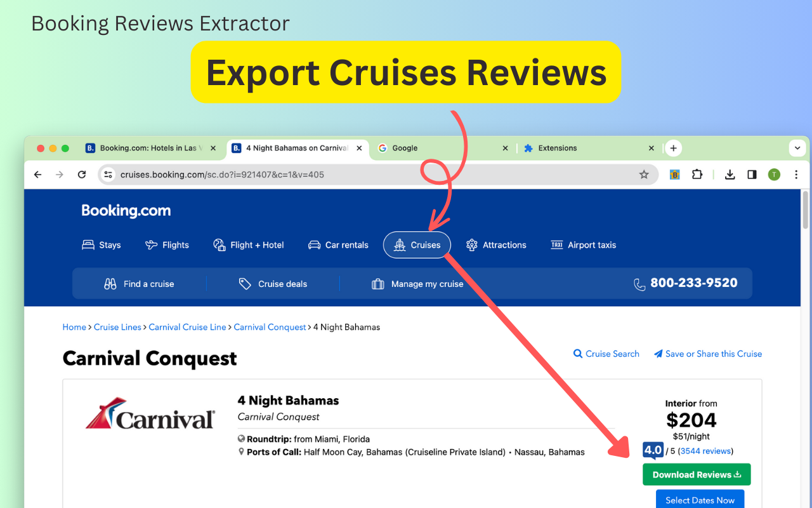Open the Extensions puzzle icon in toolbar

coord(697,175)
